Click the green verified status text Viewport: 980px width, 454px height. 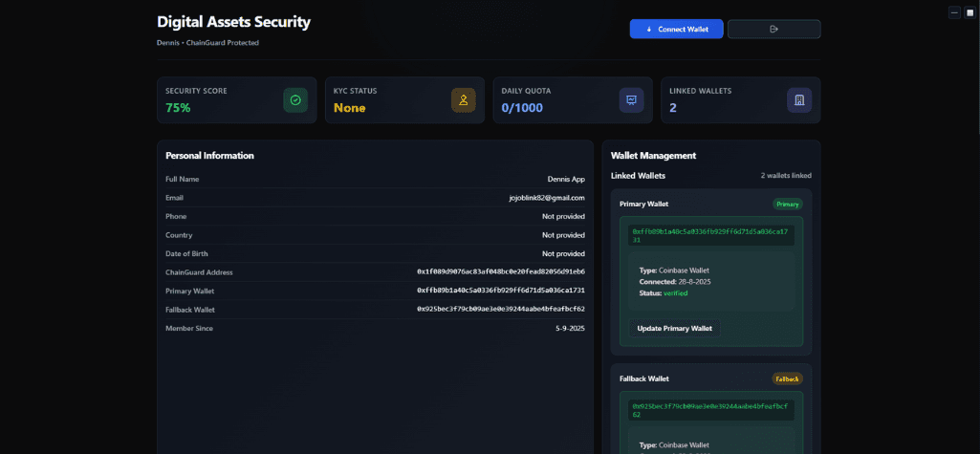click(675, 293)
